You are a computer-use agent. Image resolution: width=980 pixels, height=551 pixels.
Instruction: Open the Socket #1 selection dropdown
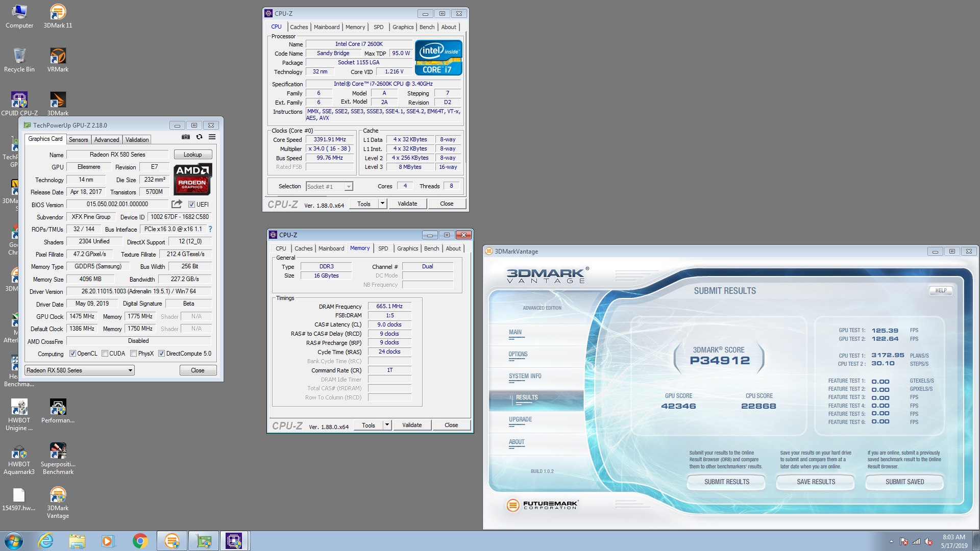pyautogui.click(x=329, y=187)
